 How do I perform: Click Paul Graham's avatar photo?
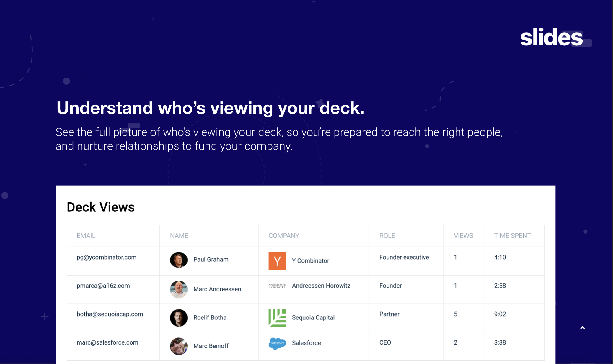[x=179, y=260]
